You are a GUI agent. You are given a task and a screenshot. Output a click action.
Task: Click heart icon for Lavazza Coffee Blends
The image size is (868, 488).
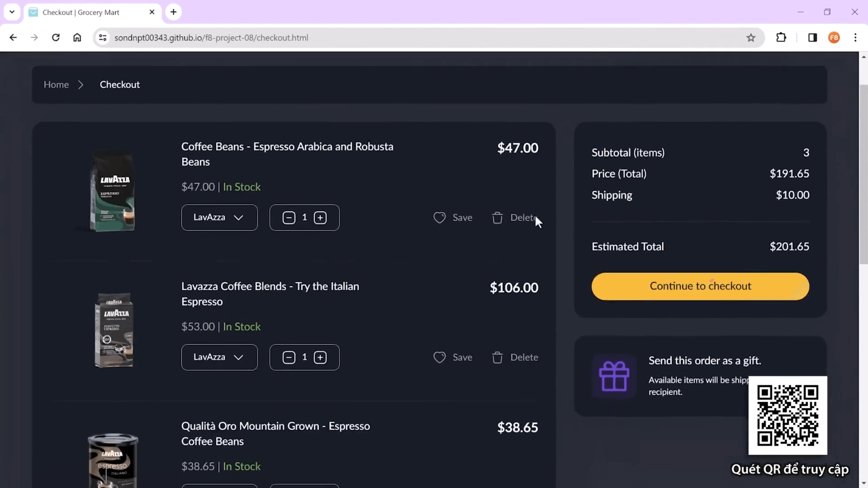(x=439, y=357)
